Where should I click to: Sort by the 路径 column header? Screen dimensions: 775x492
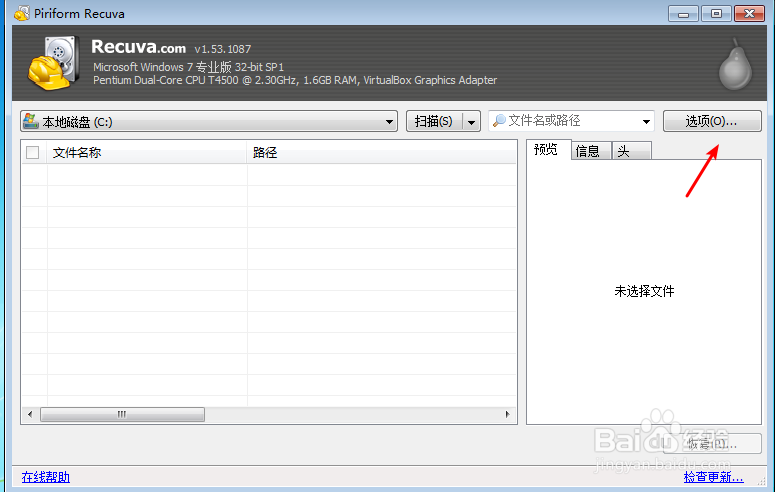click(381, 152)
